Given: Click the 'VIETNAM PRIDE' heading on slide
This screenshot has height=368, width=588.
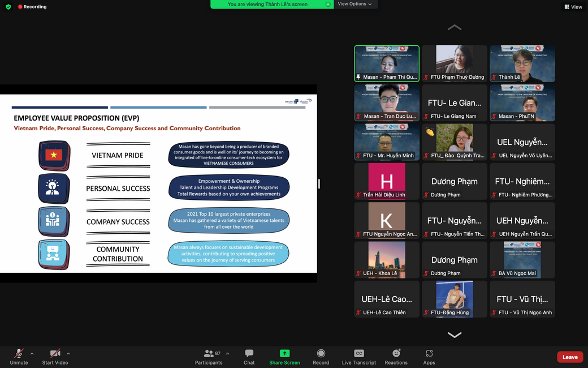Looking at the screenshot, I should tap(118, 156).
